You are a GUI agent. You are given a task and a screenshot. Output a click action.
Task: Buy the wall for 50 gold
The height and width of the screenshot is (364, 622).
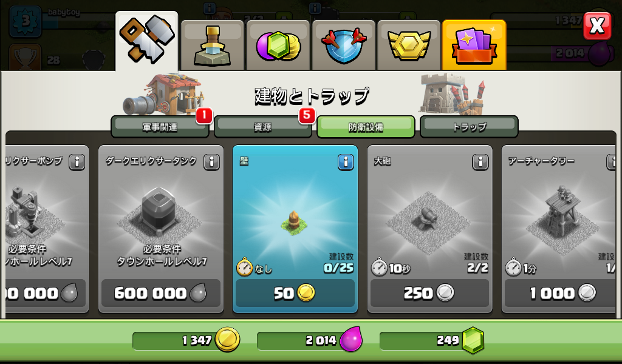pos(295,293)
